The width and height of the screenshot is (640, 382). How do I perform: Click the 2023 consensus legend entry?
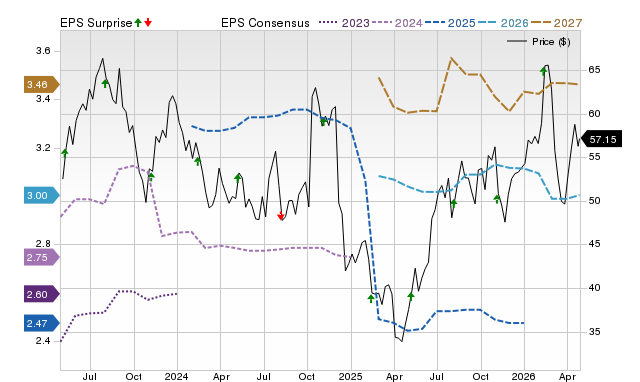(344, 23)
